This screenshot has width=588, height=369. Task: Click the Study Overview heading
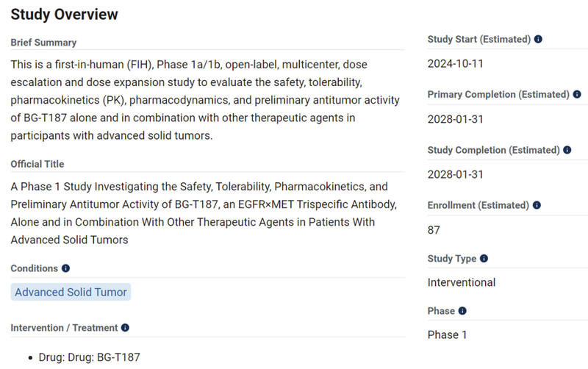click(x=64, y=14)
